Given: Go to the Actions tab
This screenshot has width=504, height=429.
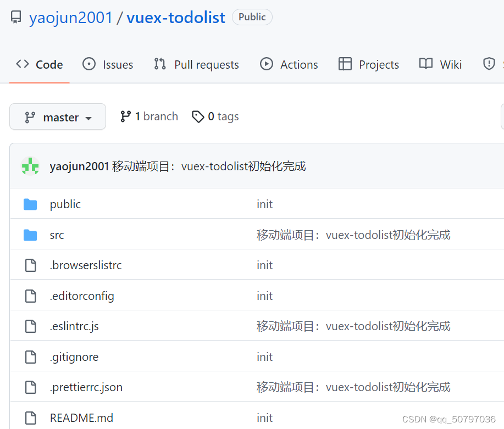Looking at the screenshot, I should 289,65.
